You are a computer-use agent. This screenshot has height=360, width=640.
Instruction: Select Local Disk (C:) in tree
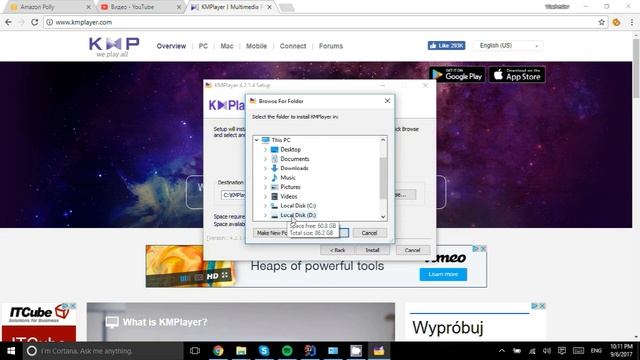(x=298, y=206)
